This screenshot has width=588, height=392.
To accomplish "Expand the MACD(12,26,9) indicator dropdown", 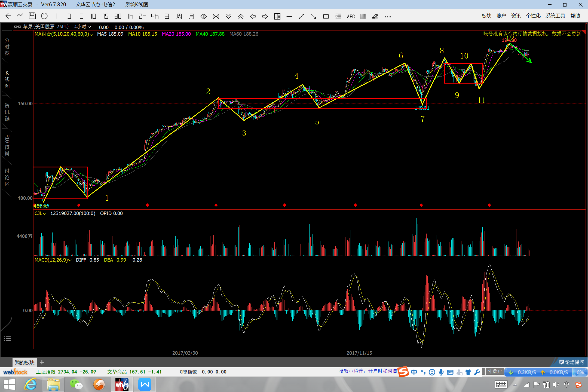I will click(x=70, y=260).
